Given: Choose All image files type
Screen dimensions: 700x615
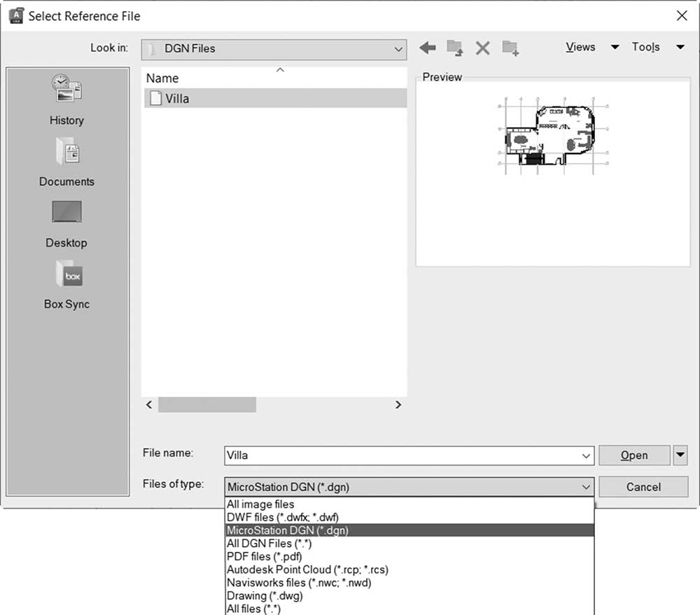Looking at the screenshot, I should tap(409, 504).
